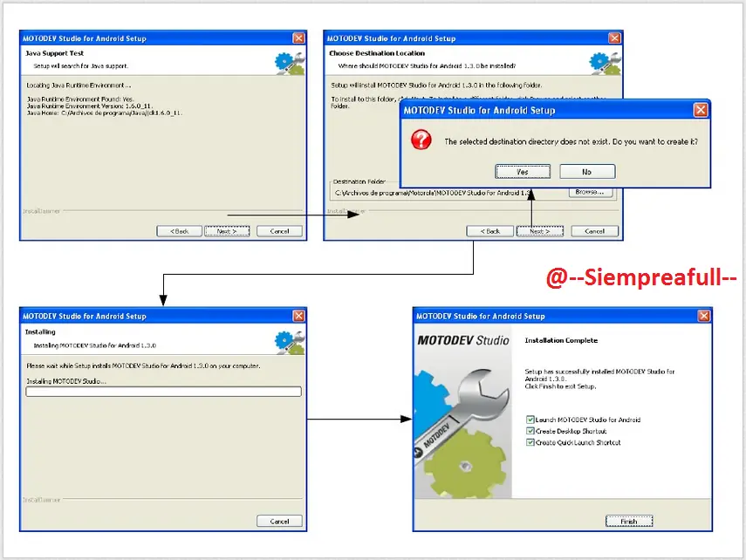
Task: Click the installation progress bar
Action: (164, 392)
